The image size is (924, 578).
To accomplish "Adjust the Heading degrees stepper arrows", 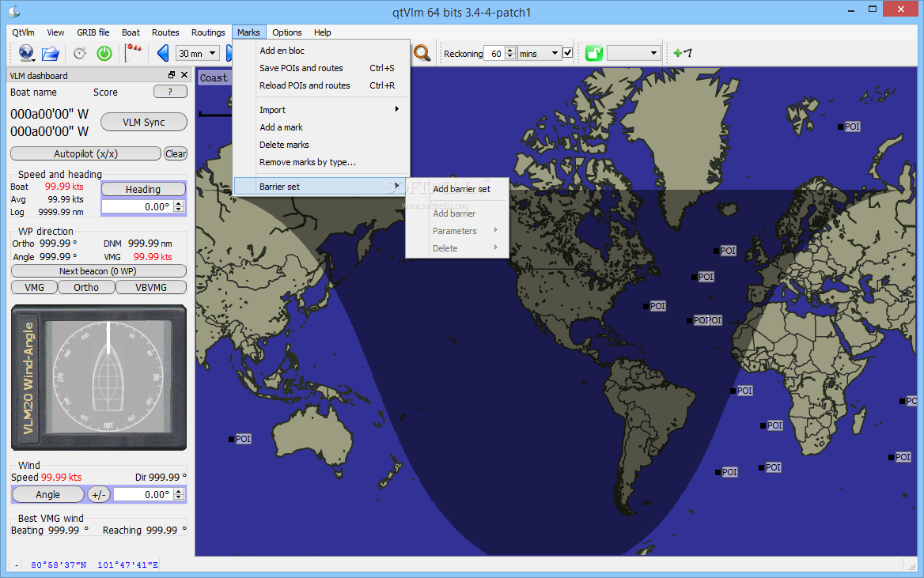I will pyautogui.click(x=179, y=206).
